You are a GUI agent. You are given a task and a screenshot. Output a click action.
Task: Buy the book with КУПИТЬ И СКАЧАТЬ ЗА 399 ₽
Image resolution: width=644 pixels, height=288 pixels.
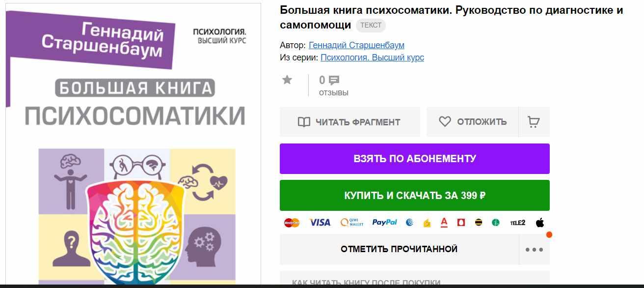pos(415,195)
